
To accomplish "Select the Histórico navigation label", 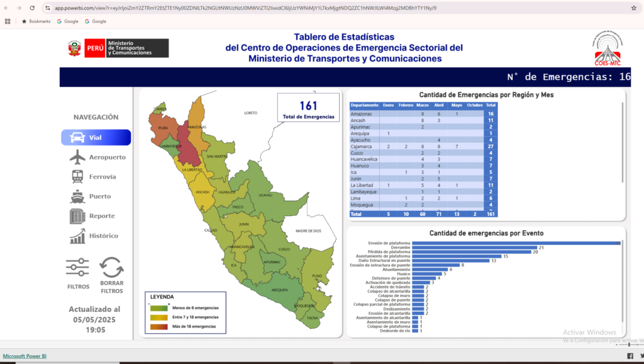I will [104, 236].
